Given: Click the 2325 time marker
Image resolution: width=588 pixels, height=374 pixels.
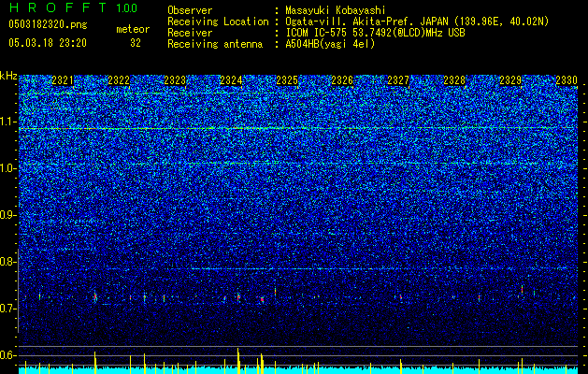Looking at the screenshot, I should click(x=287, y=80).
